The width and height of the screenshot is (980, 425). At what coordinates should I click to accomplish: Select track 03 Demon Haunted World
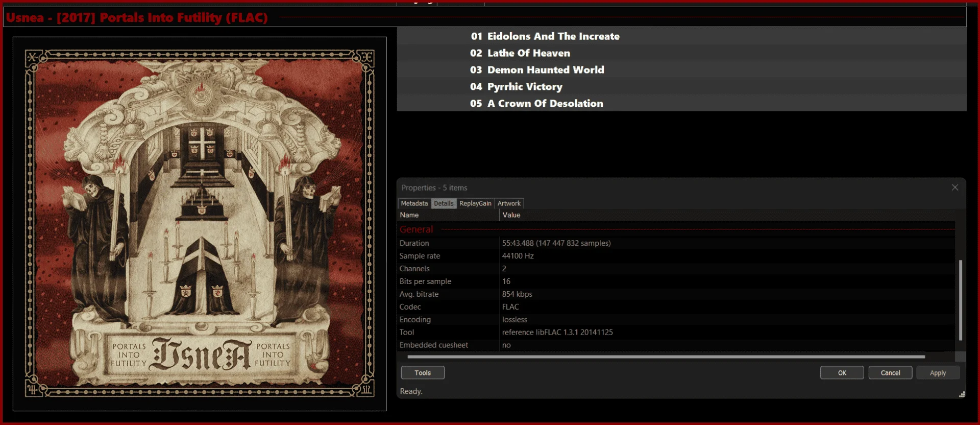681,70
